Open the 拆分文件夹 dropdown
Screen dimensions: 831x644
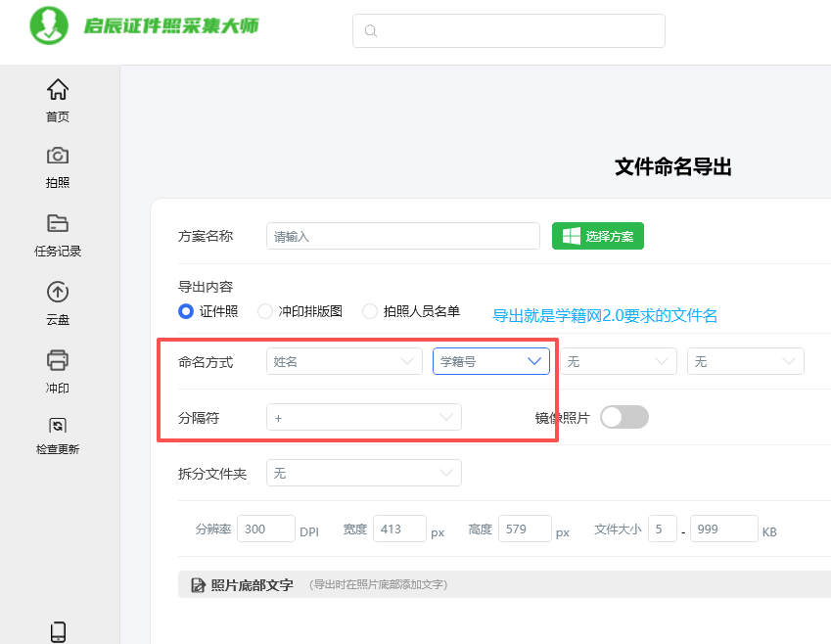pyautogui.click(x=364, y=473)
